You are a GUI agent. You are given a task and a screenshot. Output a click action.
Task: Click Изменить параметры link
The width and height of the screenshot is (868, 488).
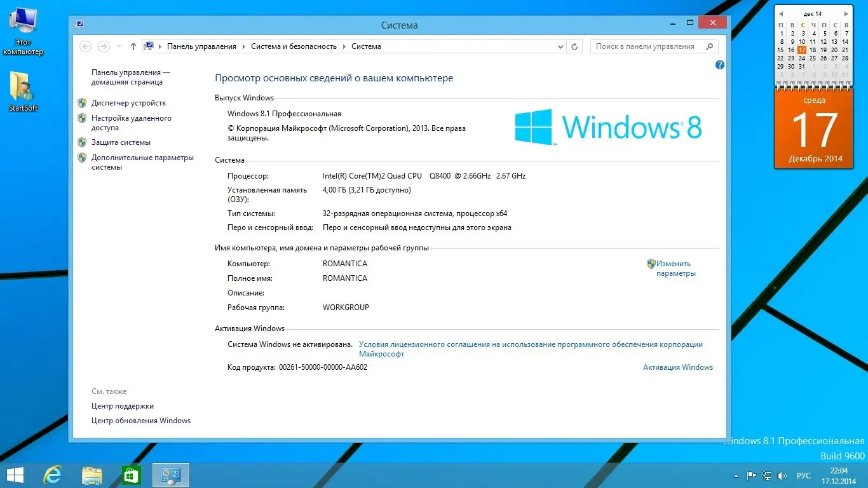[676, 269]
